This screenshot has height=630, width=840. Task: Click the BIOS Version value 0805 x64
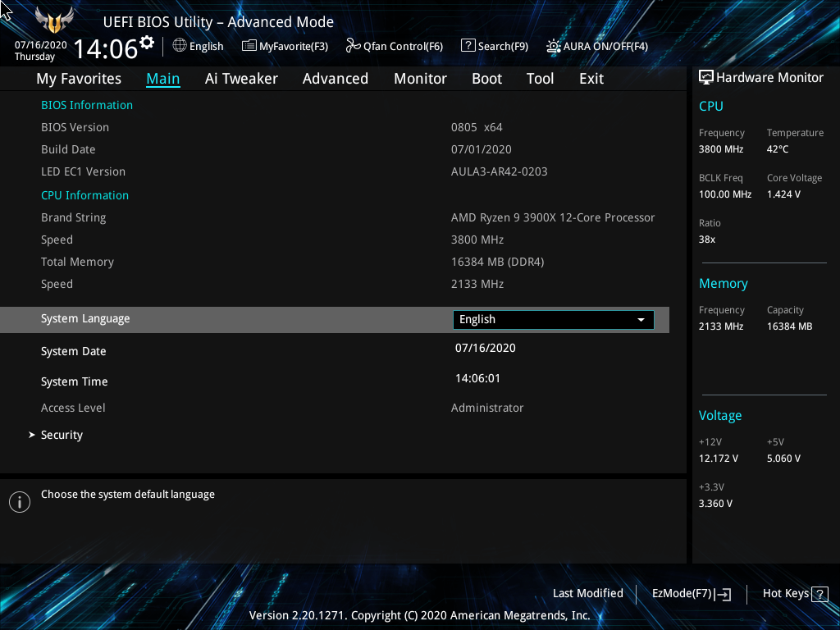477,127
